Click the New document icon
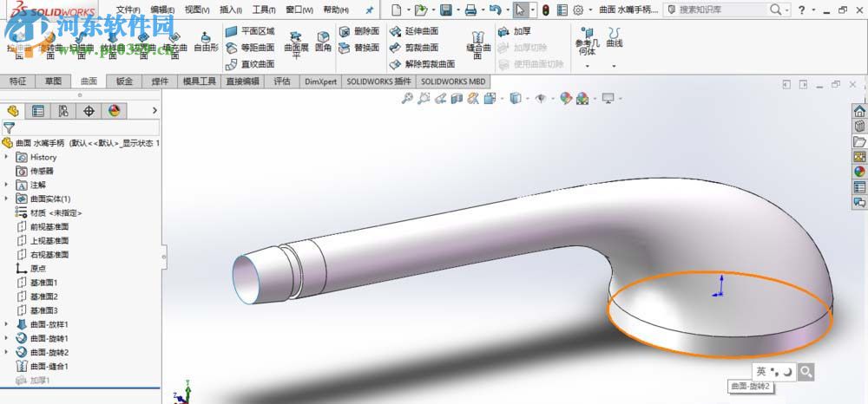This screenshot has height=404, width=868. [396, 10]
